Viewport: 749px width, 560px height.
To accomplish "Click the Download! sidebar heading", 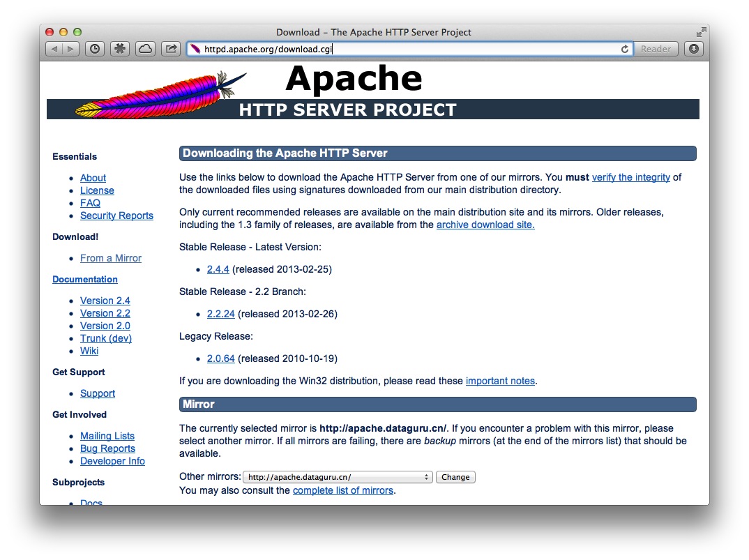I will pyautogui.click(x=75, y=237).
